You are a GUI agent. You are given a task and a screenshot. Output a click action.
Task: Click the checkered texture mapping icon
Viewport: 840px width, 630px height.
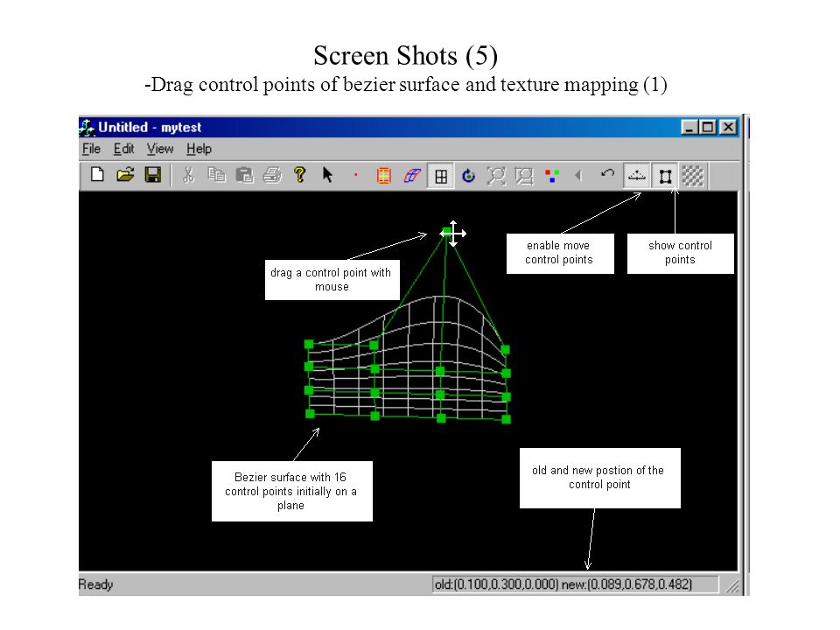point(693,176)
